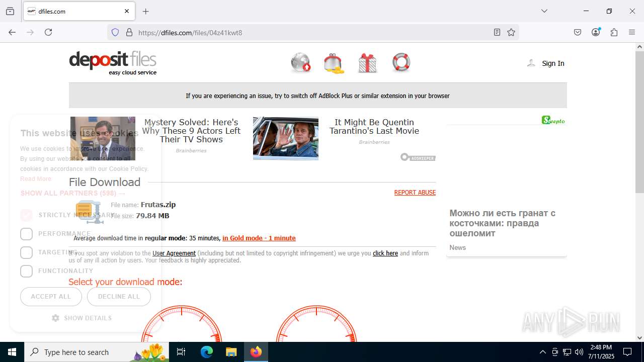Viewport: 644px width, 362px height.
Task: Click the address bar URL field
Action: pos(312,32)
